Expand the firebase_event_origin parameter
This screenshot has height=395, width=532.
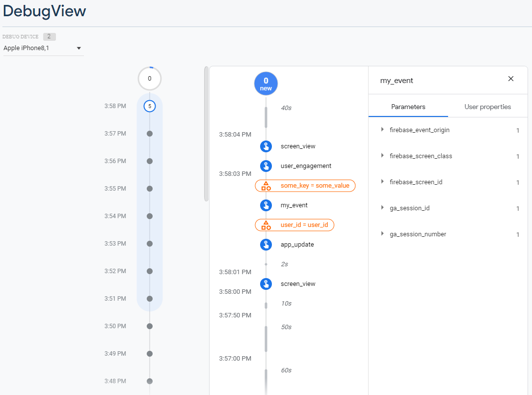pyautogui.click(x=382, y=129)
